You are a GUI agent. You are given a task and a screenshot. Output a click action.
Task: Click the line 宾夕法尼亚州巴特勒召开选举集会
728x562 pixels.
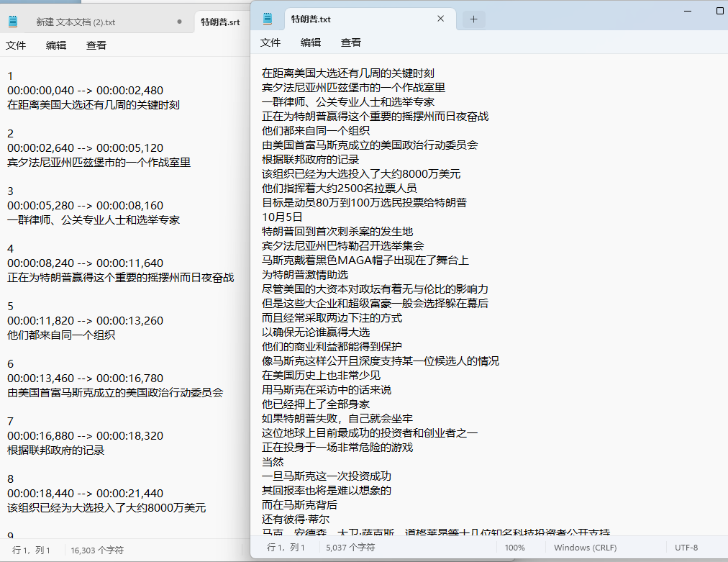pos(342,246)
